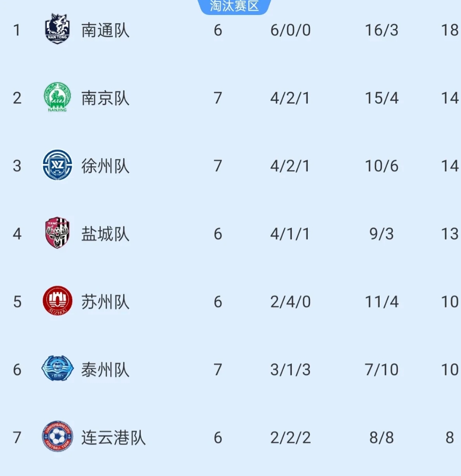
Task: Select Nanjing's 15/4 goals figure
Action: click(381, 98)
